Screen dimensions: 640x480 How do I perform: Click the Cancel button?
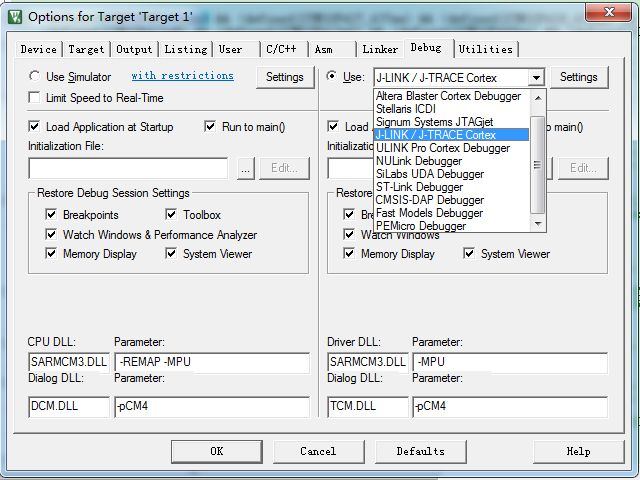(318, 451)
